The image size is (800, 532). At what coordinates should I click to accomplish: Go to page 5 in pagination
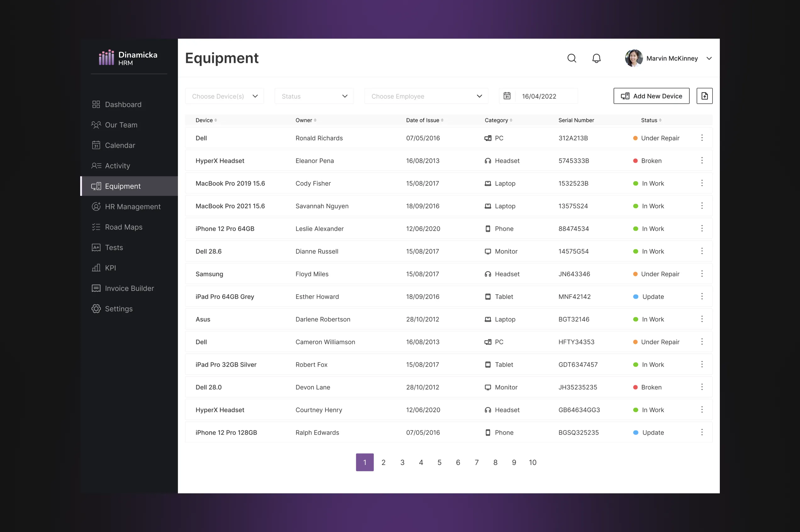439,462
